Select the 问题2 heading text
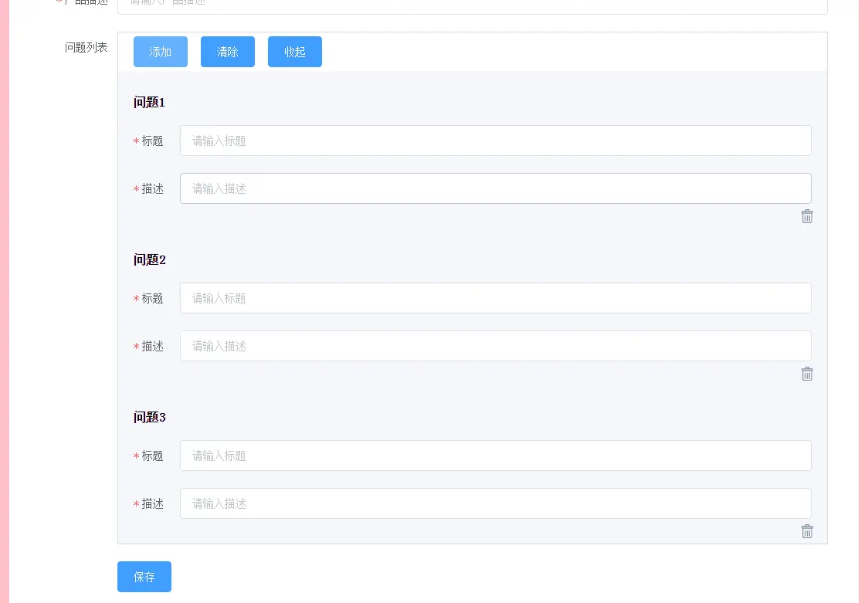The height and width of the screenshot is (603, 868). [150, 259]
